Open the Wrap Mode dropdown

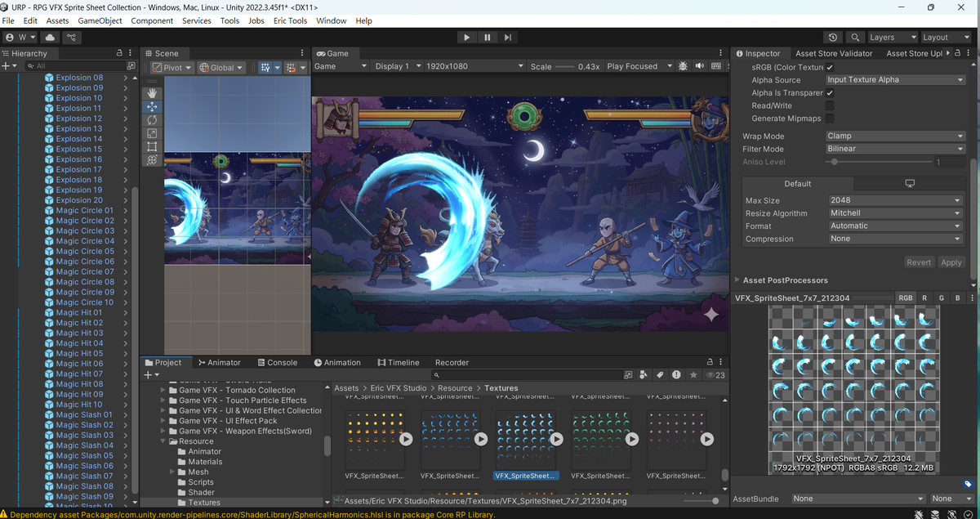(895, 136)
